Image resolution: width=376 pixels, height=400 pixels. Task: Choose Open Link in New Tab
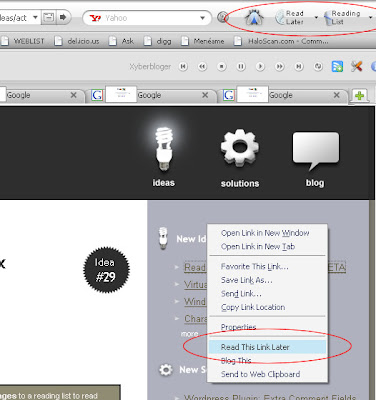[x=258, y=247]
